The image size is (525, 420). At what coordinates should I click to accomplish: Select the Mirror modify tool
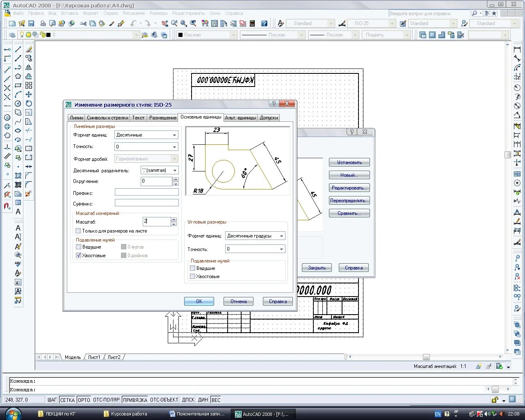coord(29,67)
